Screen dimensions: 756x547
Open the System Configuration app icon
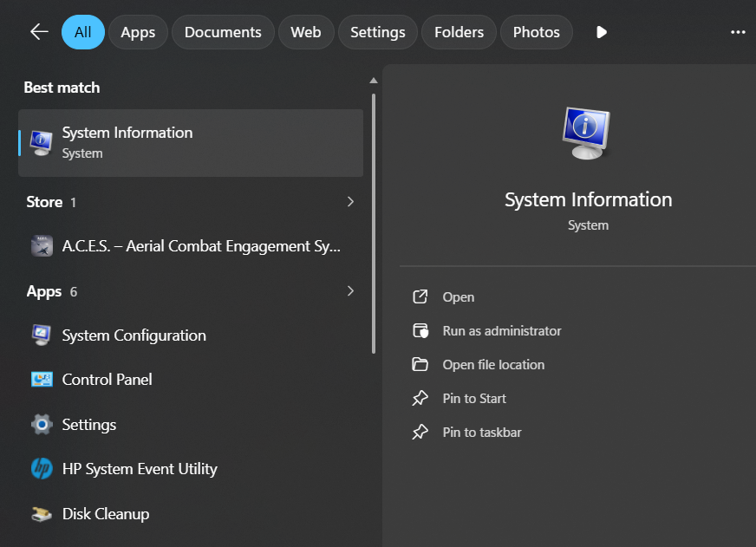(42, 335)
